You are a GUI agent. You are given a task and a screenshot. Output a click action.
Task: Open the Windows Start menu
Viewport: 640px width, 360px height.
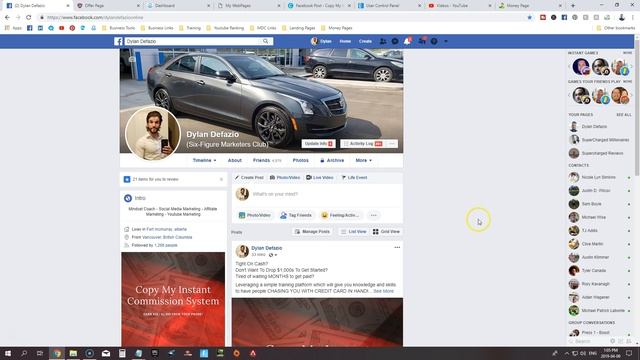point(8,353)
